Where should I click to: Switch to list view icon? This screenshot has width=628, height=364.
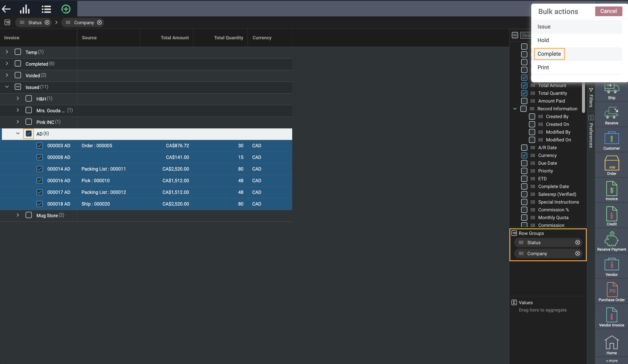coord(46,9)
